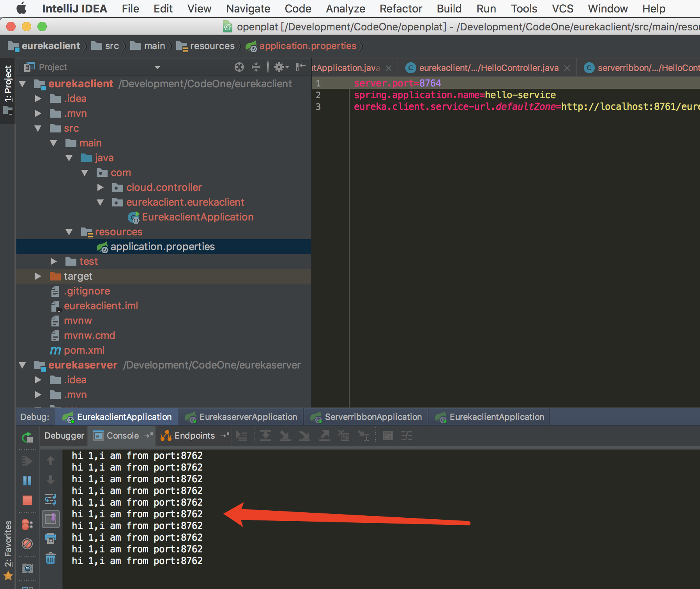Viewport: 700px width, 589px height.
Task: Hide the Project tool window
Action: [301, 67]
